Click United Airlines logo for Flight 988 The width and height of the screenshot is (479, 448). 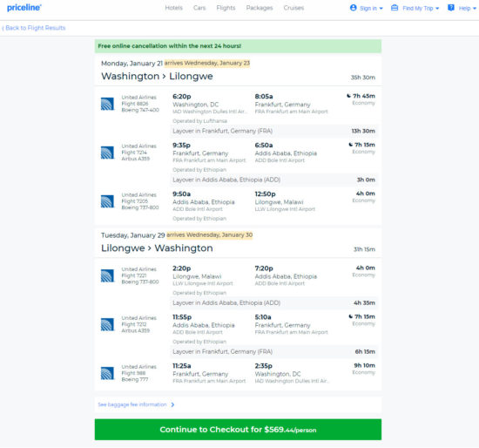click(x=107, y=373)
